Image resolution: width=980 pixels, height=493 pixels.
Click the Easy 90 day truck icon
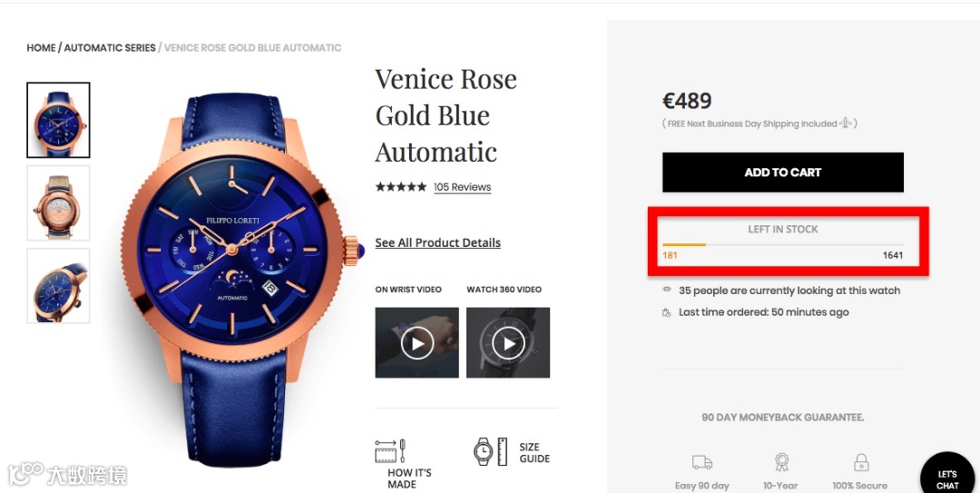(x=701, y=462)
